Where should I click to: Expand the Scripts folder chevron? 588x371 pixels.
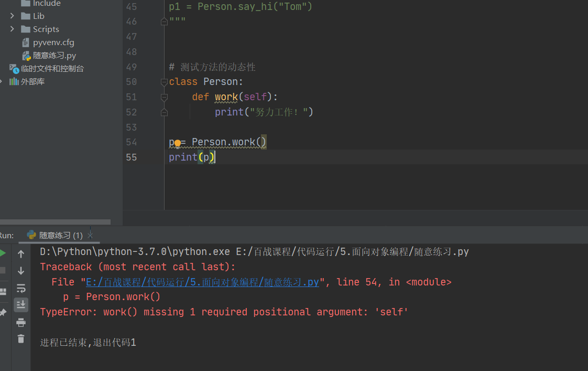coord(12,29)
